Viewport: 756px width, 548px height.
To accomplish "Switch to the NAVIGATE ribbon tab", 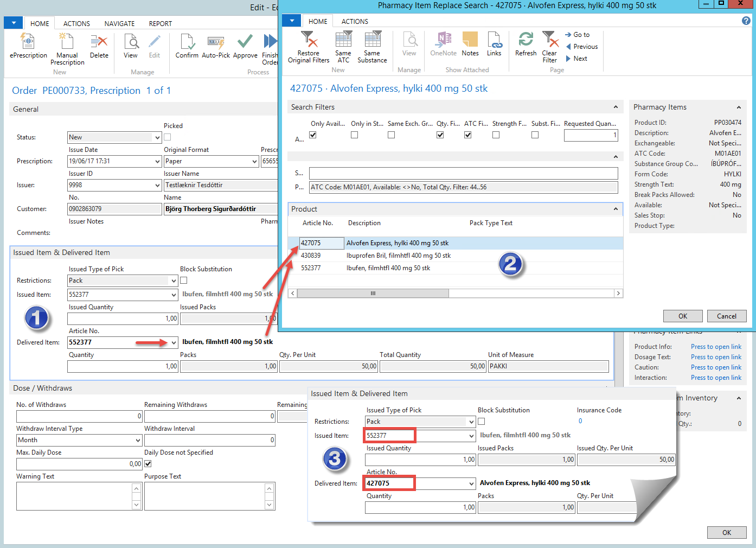I will 119,24.
